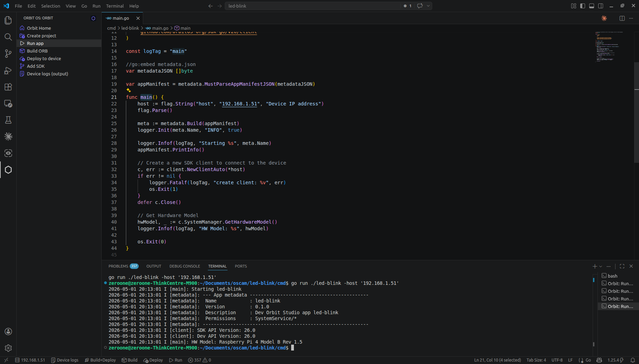
Task: Open the Explorer view
Action: point(8,20)
